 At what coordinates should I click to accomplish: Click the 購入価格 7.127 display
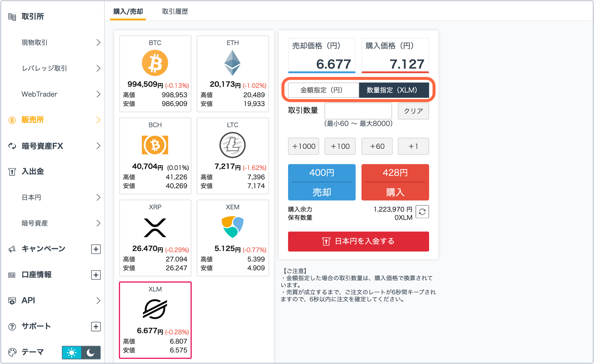(395, 55)
